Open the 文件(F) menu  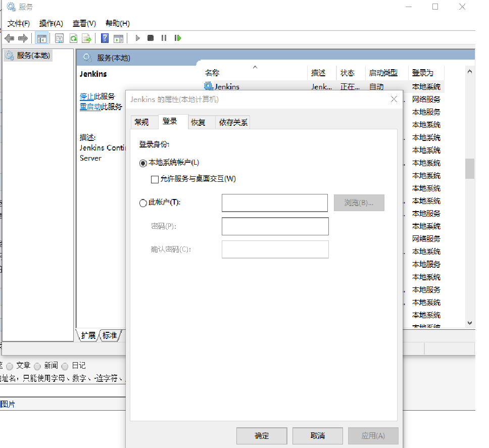(x=18, y=23)
